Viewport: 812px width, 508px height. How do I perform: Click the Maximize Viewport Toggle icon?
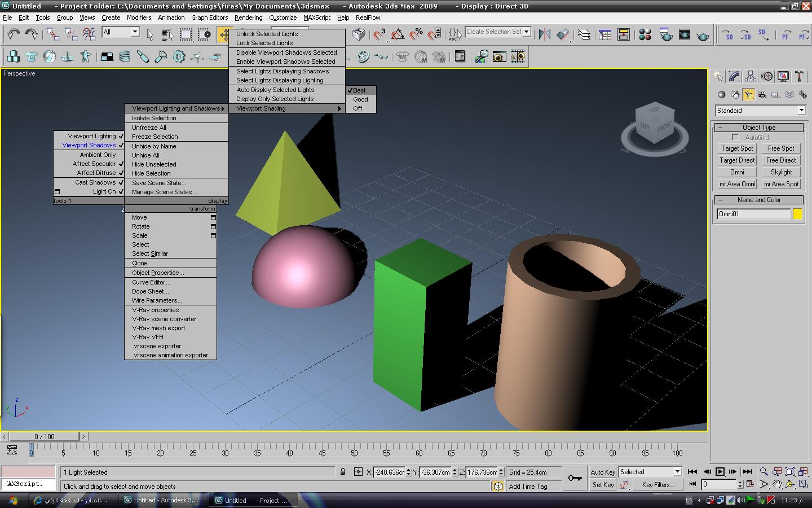[803, 484]
